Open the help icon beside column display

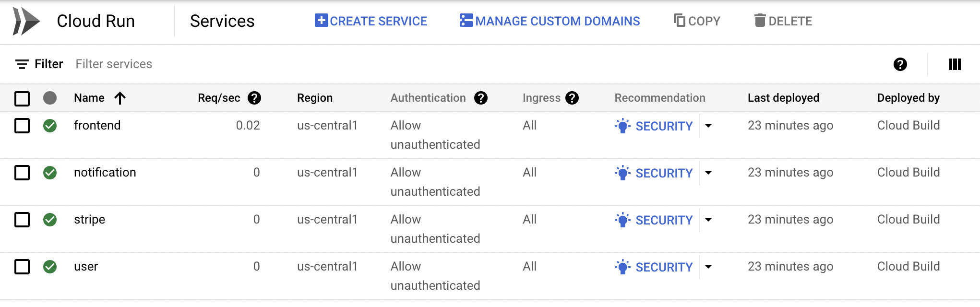[900, 64]
